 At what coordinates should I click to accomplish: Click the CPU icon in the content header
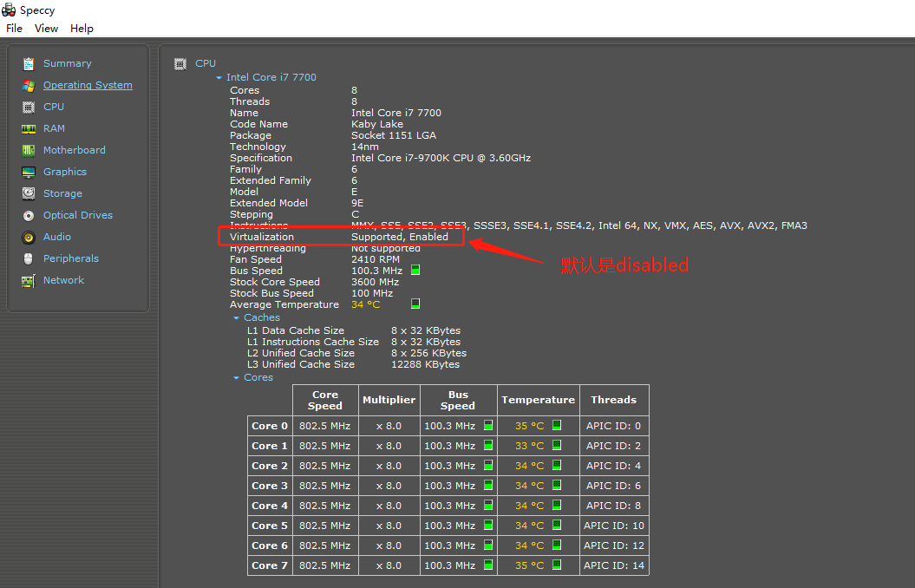pyautogui.click(x=180, y=62)
